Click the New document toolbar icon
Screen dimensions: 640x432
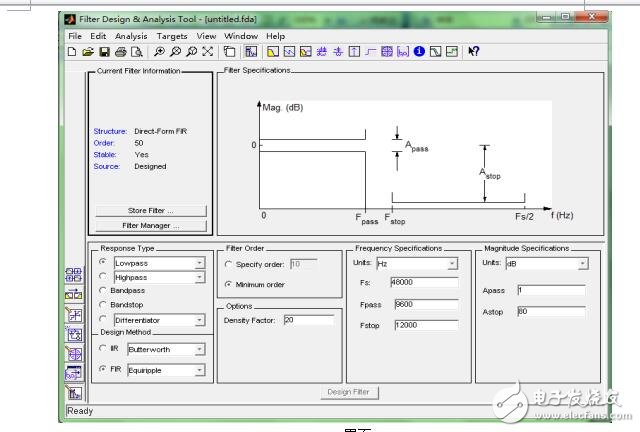[x=72, y=51]
